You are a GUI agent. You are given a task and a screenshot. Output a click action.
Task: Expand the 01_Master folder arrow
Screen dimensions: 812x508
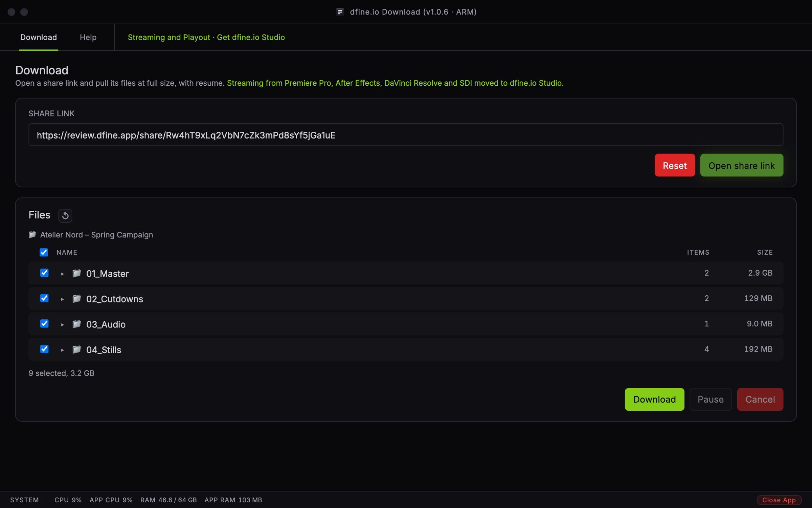(62, 274)
